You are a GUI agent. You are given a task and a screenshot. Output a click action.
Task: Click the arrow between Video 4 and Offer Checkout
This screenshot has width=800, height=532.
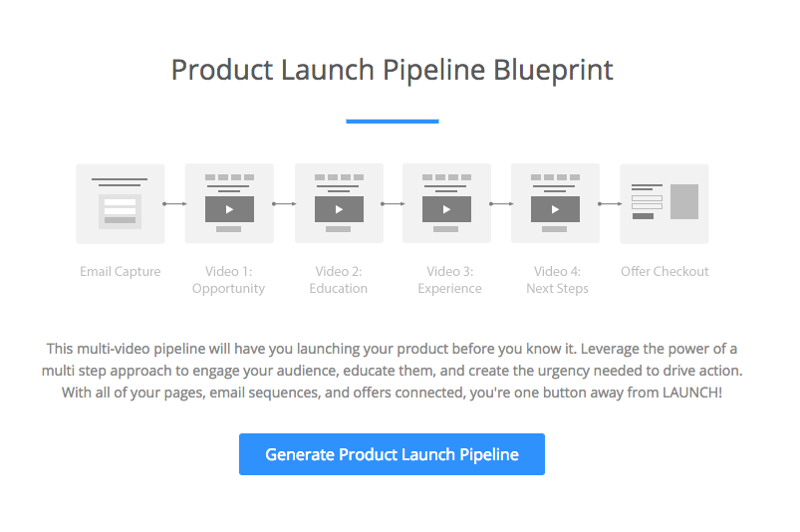tap(610, 204)
